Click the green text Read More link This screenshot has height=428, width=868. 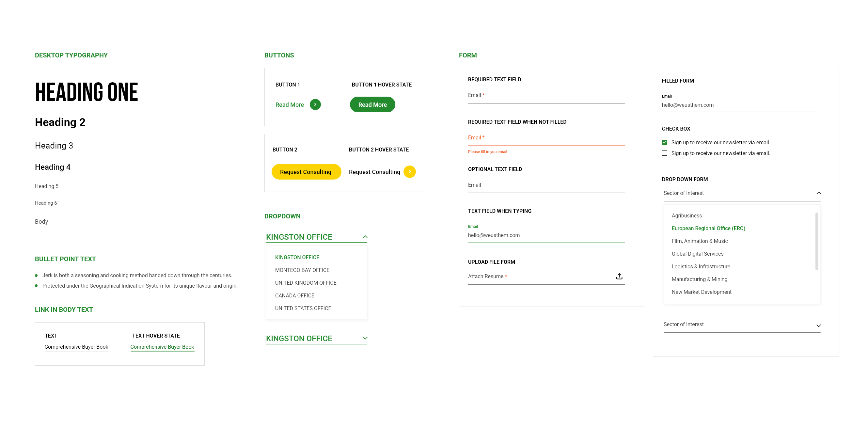[290, 105]
